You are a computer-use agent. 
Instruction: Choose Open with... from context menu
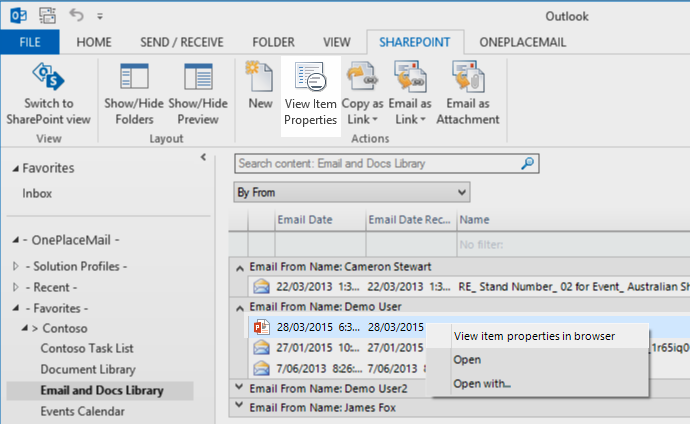tap(482, 383)
